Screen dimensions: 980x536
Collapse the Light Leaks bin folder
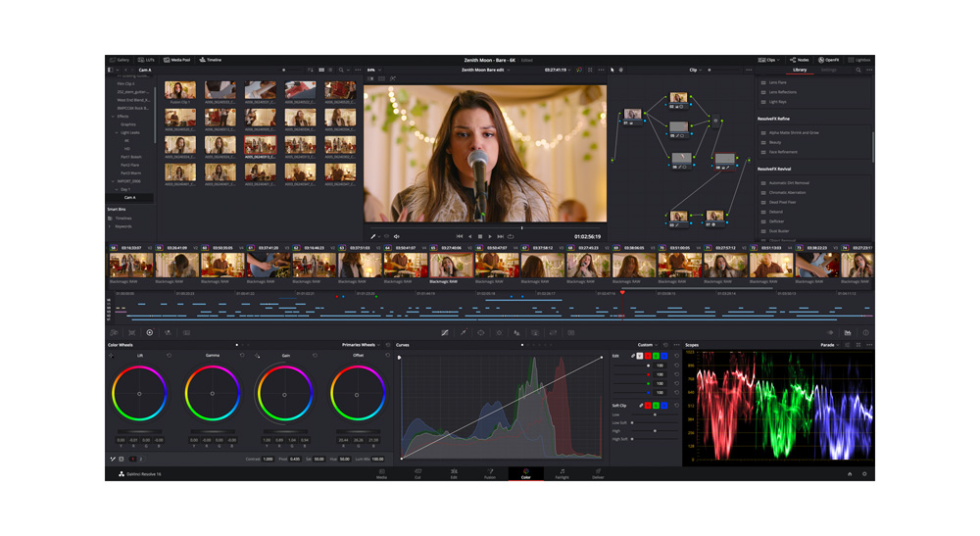click(x=116, y=132)
